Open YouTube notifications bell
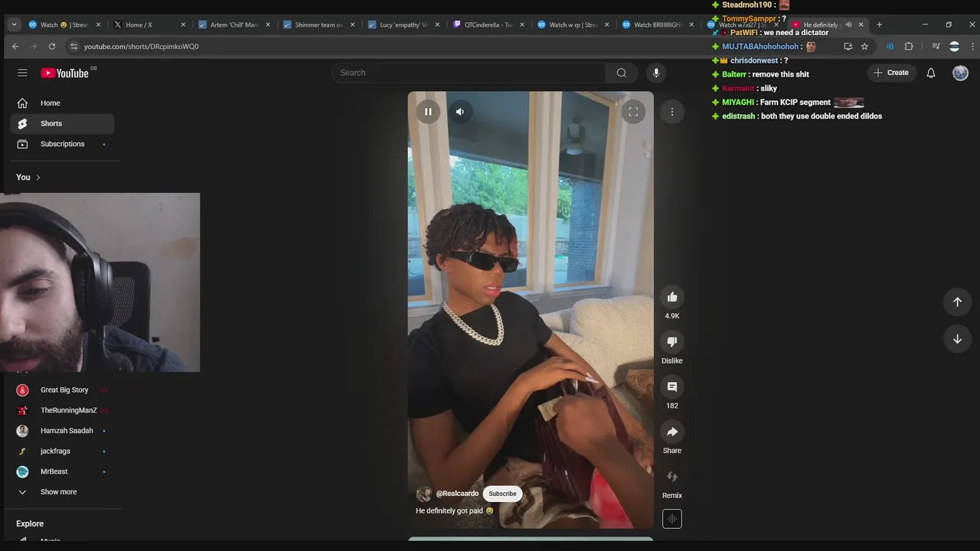Viewport: 980px width, 551px height. 931,73
